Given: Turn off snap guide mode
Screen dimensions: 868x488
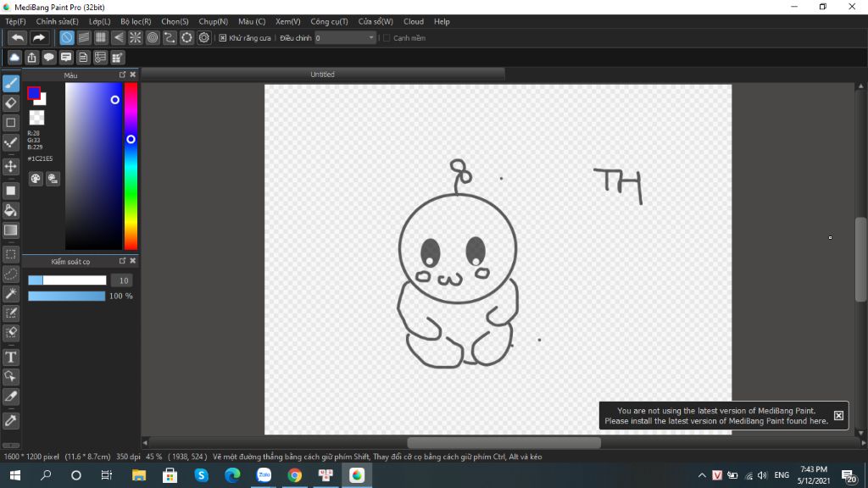Looking at the screenshot, I should click(67, 37).
